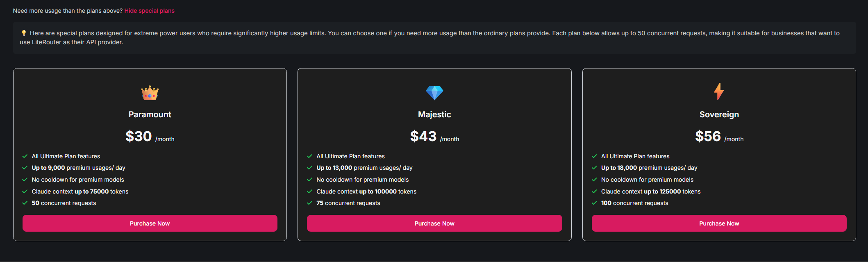Click "100 concurrent requests" in Sovereign
The width and height of the screenshot is (868, 262).
click(x=634, y=203)
